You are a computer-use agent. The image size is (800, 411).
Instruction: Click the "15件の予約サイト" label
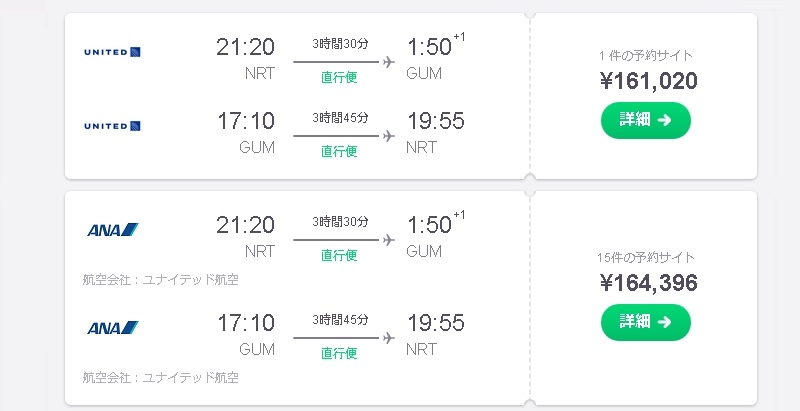click(x=645, y=258)
